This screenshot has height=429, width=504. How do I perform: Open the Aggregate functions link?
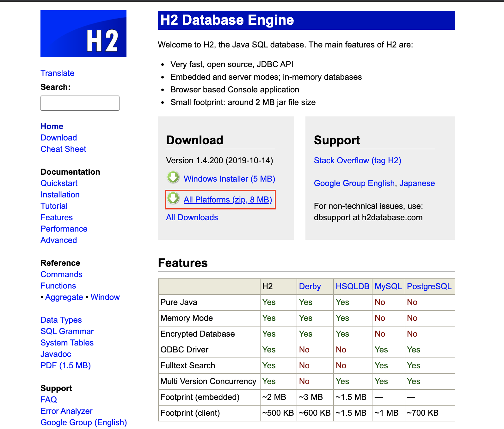pyautogui.click(x=64, y=297)
